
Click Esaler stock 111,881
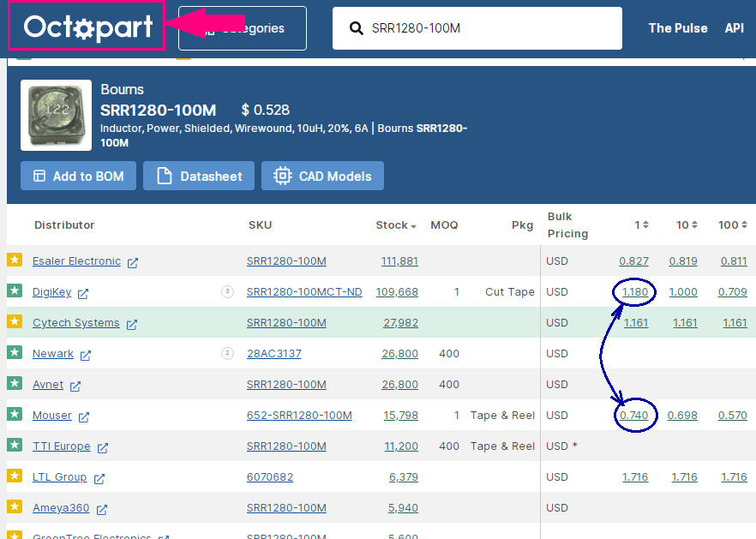[399, 261]
